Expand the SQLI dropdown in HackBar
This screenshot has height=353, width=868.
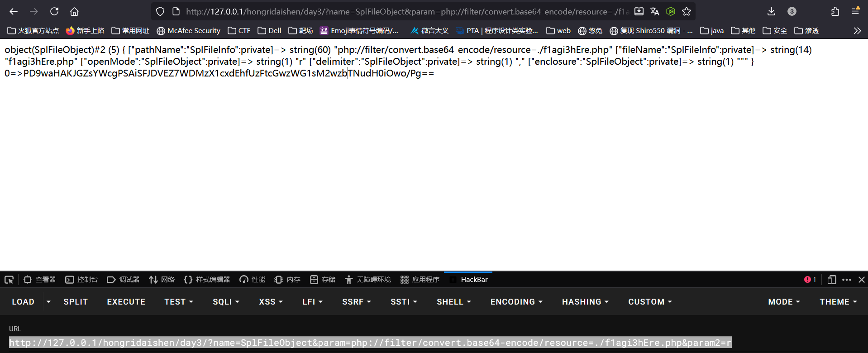(226, 302)
